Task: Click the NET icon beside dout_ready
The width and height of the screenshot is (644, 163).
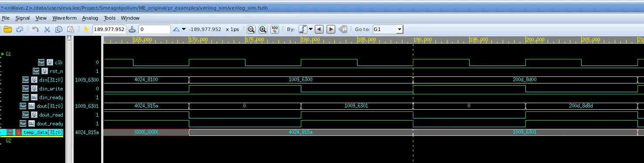Action: click(x=31, y=124)
